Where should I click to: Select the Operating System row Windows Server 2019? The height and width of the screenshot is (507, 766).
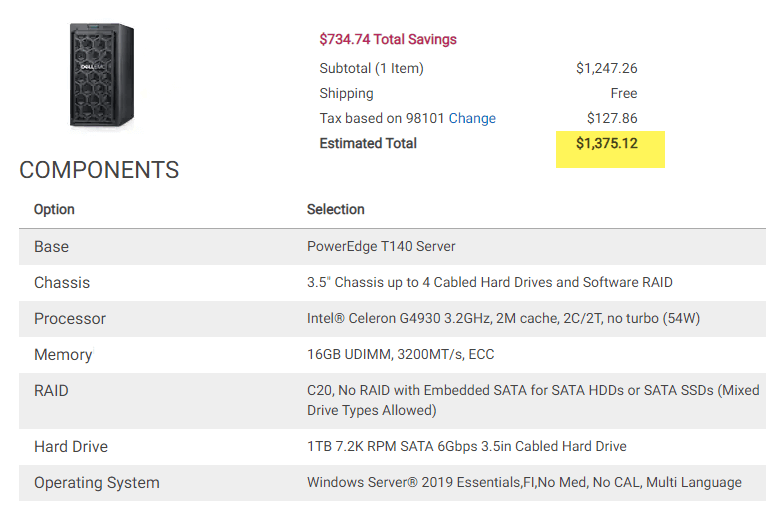[x=392, y=483]
